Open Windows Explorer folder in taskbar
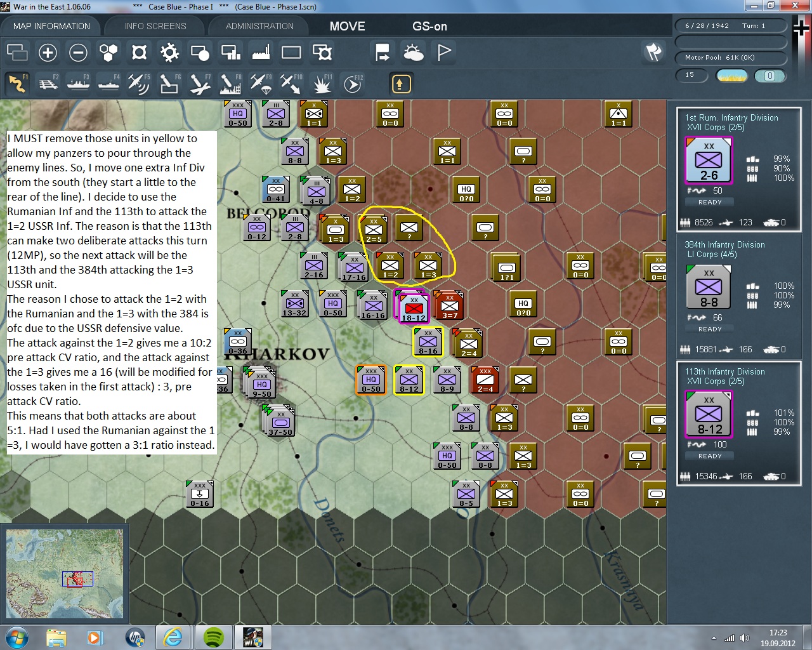The height and width of the screenshot is (650, 812). pos(56,637)
